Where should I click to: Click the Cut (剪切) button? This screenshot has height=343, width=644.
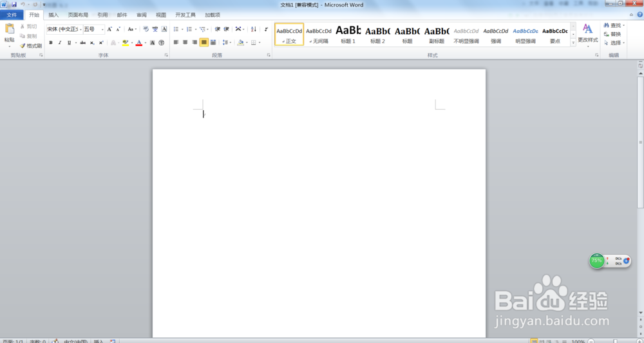tap(28, 26)
